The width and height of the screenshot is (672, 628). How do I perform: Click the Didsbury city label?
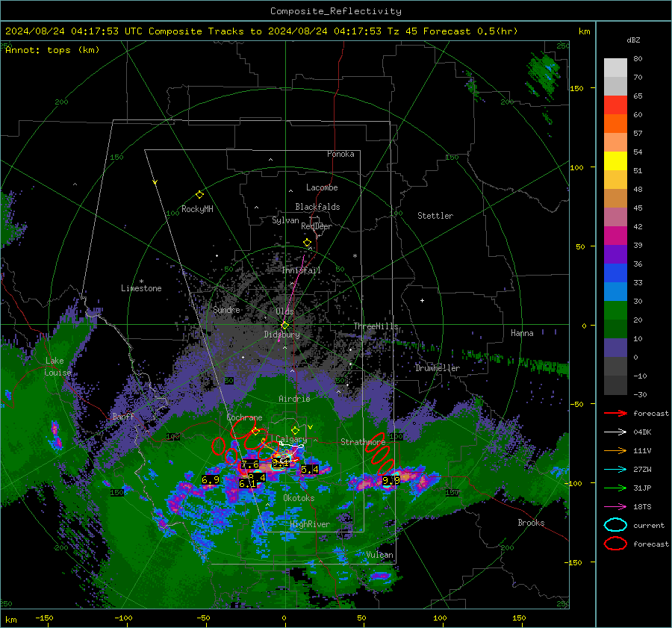[281, 335]
